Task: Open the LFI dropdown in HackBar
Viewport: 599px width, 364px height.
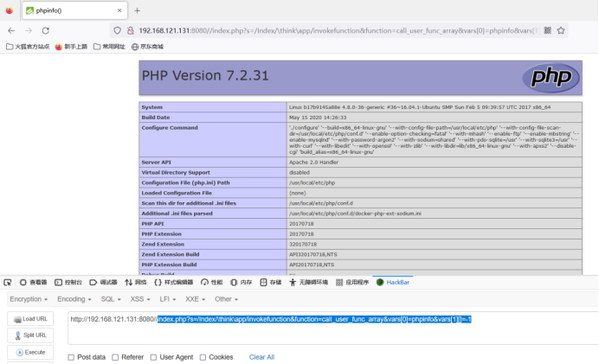Action: [x=168, y=299]
